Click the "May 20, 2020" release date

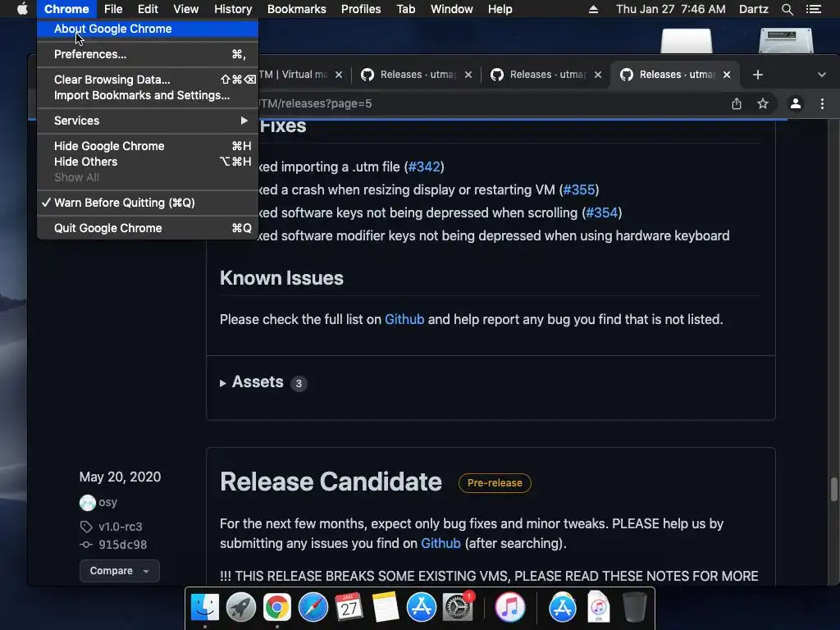tap(120, 477)
